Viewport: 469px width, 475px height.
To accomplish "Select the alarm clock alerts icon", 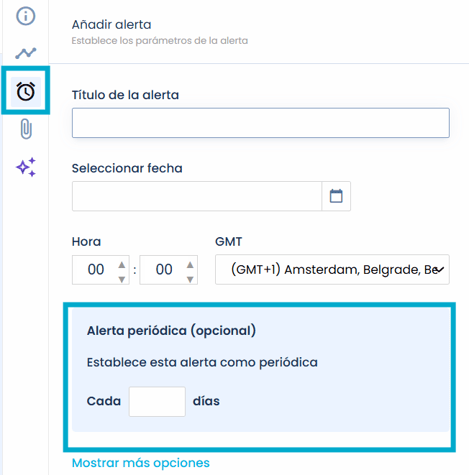I will (26, 91).
